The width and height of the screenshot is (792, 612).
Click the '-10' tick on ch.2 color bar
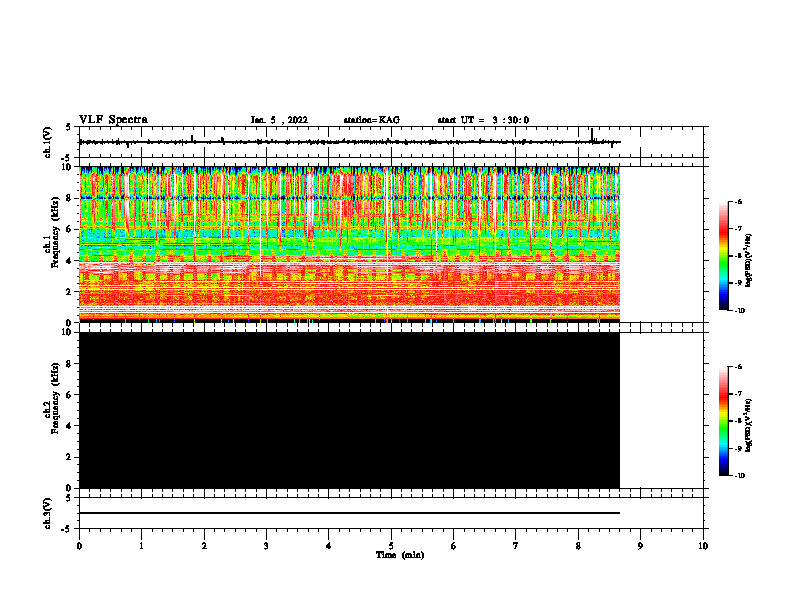738,476
